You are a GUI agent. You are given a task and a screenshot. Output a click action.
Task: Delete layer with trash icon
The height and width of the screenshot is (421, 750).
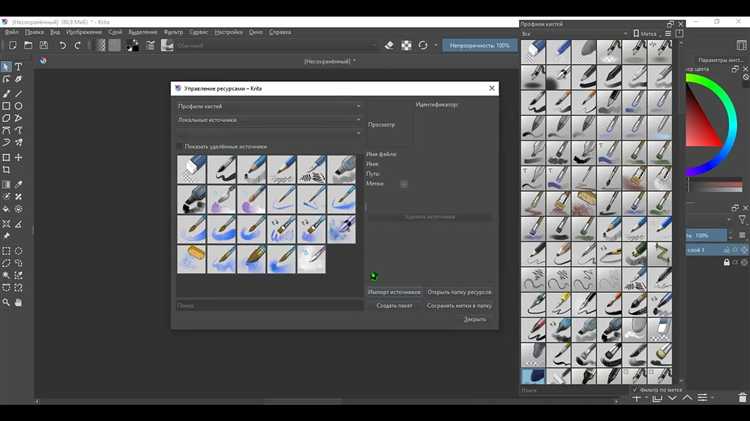point(742,398)
